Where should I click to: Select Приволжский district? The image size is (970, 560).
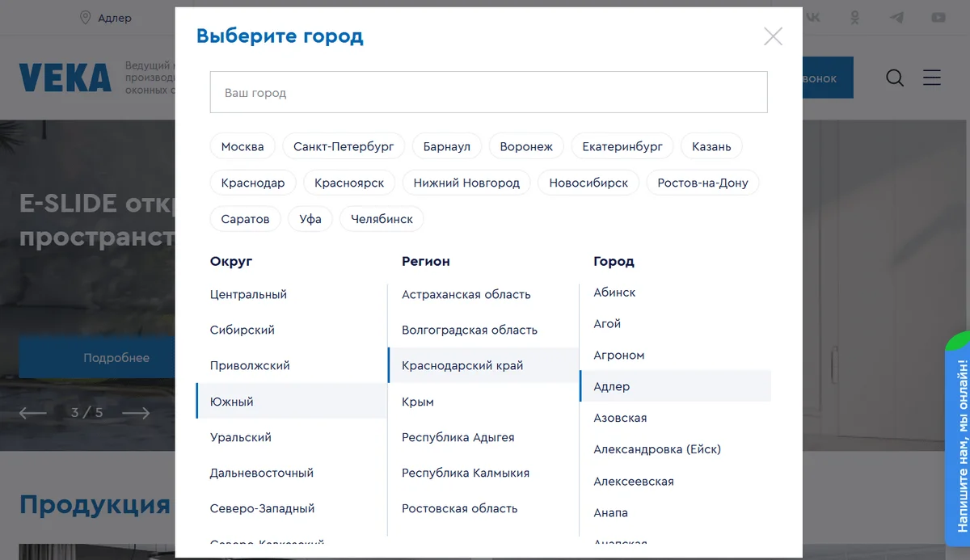coord(291,365)
